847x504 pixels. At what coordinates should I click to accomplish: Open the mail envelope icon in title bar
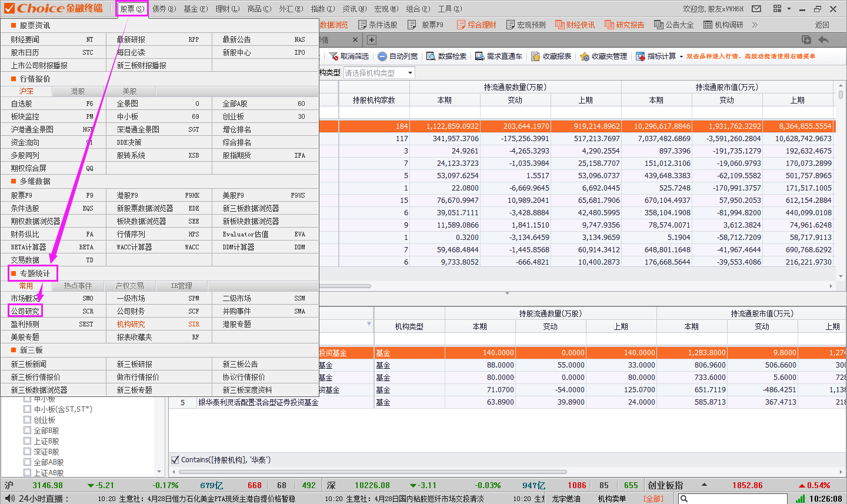pyautogui.click(x=756, y=9)
